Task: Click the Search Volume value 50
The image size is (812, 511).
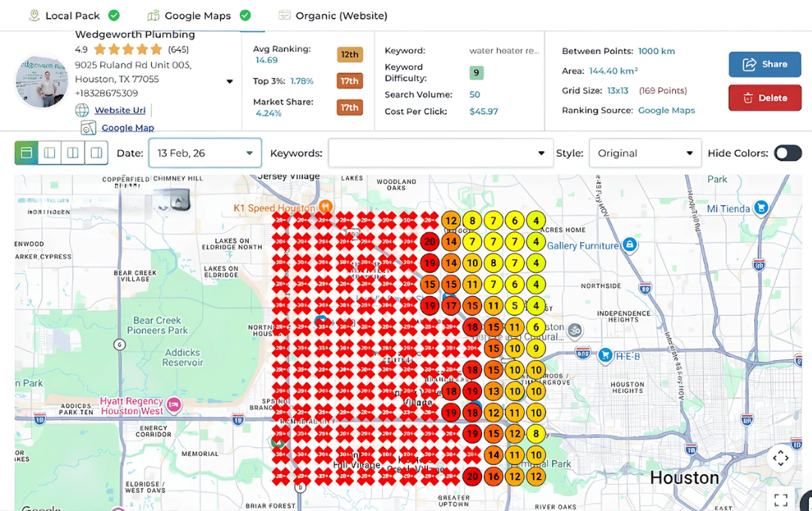Action: [x=474, y=95]
